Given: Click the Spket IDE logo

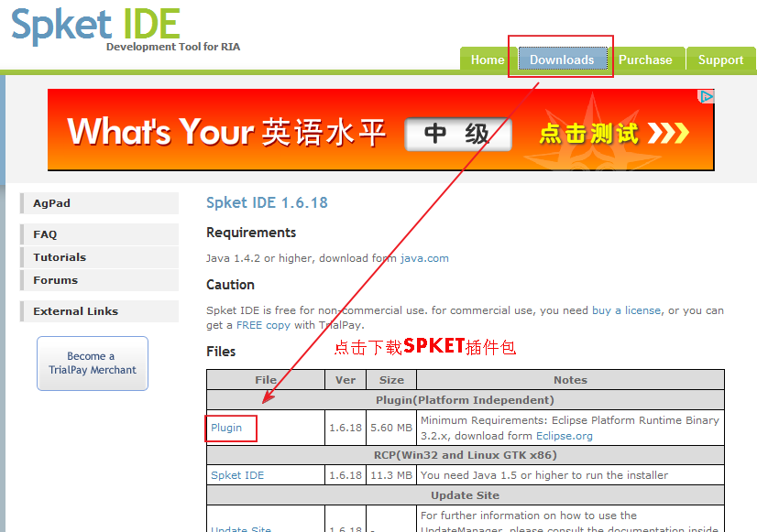Looking at the screenshot, I should tap(95, 25).
